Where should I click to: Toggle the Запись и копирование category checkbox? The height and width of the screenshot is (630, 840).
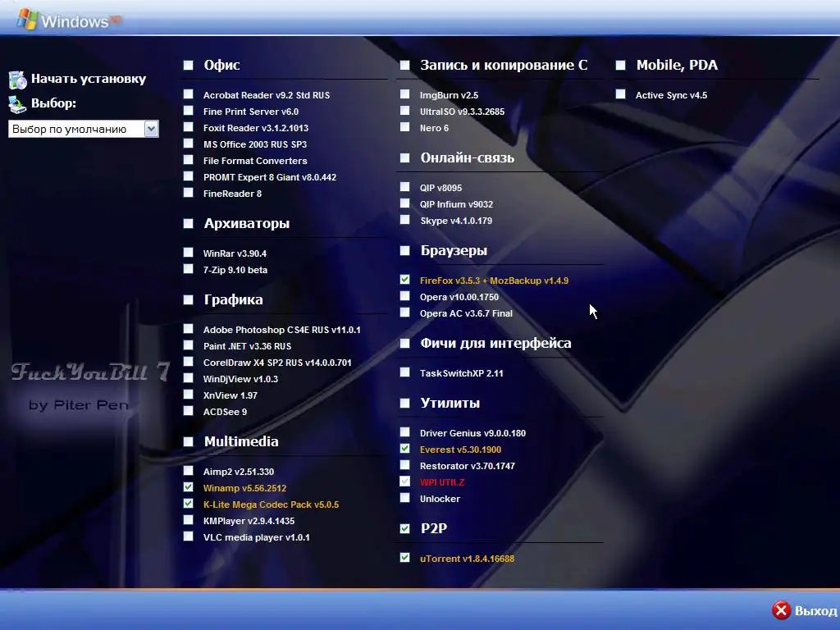tap(405, 66)
